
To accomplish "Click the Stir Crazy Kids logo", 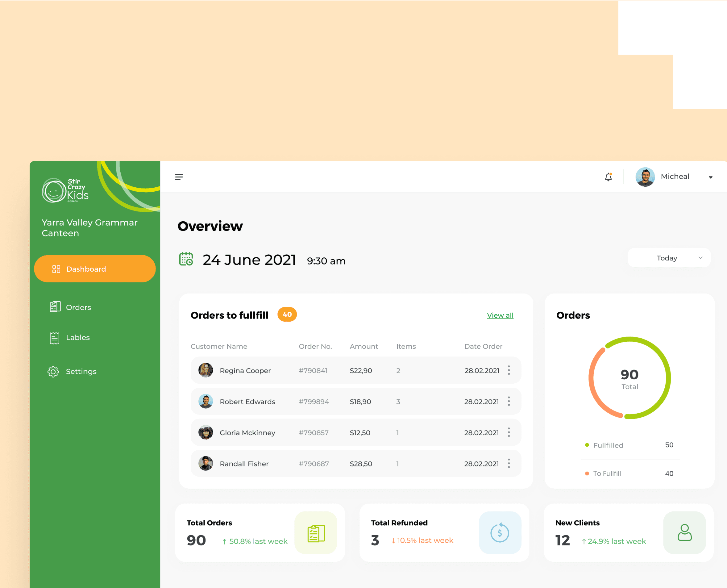I will tap(65, 190).
